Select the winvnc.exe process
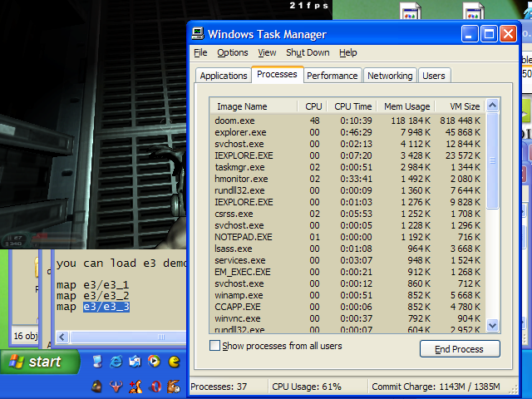The width and height of the screenshot is (532, 399). [x=347, y=318]
